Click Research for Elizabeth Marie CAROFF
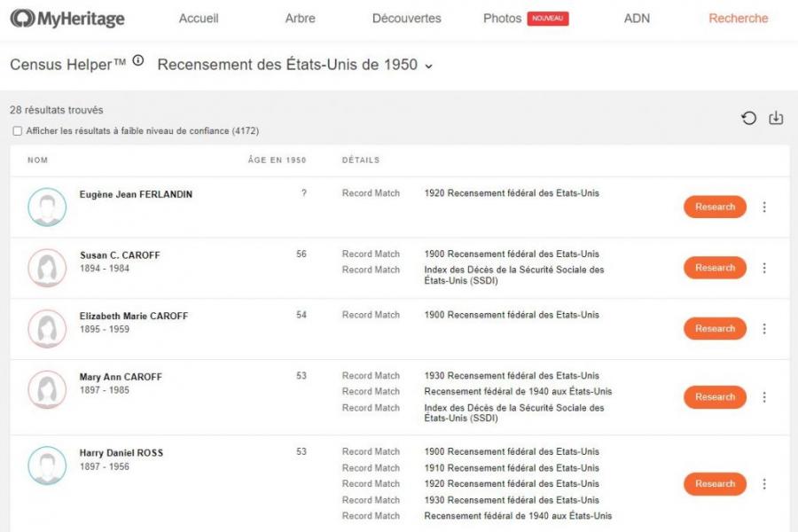 [715, 329]
